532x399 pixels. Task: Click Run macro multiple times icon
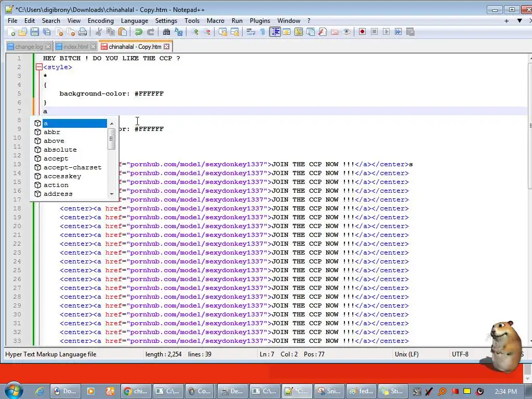398,32
